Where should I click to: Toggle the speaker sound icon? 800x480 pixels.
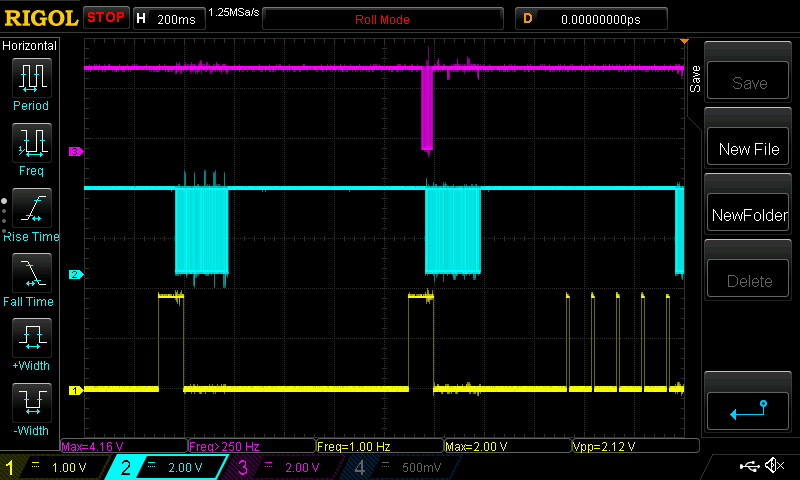773,466
